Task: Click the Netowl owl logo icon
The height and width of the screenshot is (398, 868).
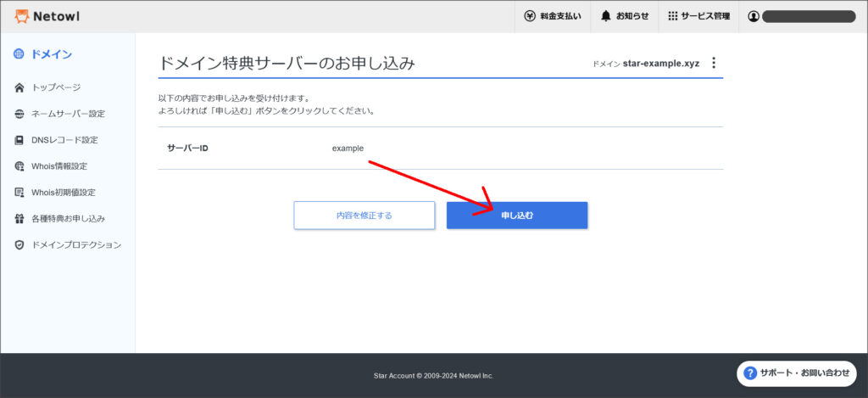Action: tap(21, 17)
